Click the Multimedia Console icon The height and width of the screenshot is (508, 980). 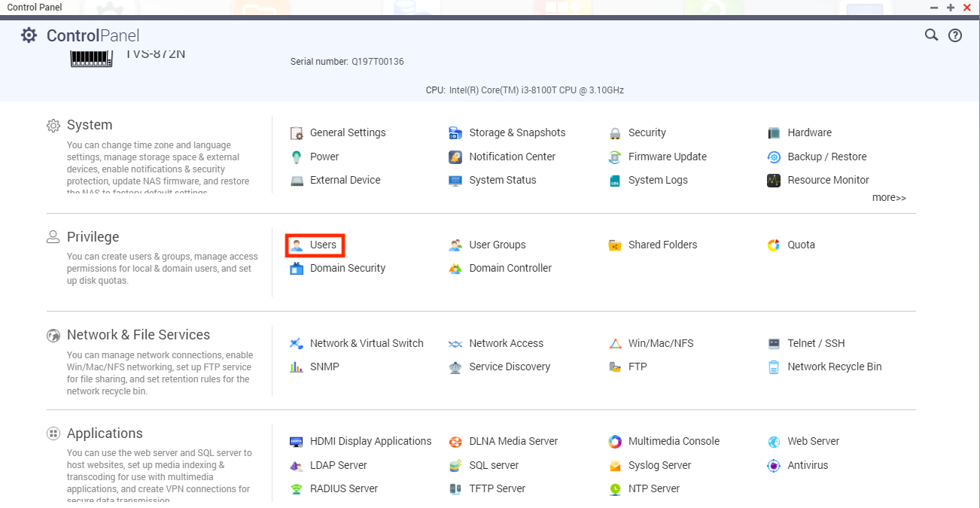(x=615, y=442)
